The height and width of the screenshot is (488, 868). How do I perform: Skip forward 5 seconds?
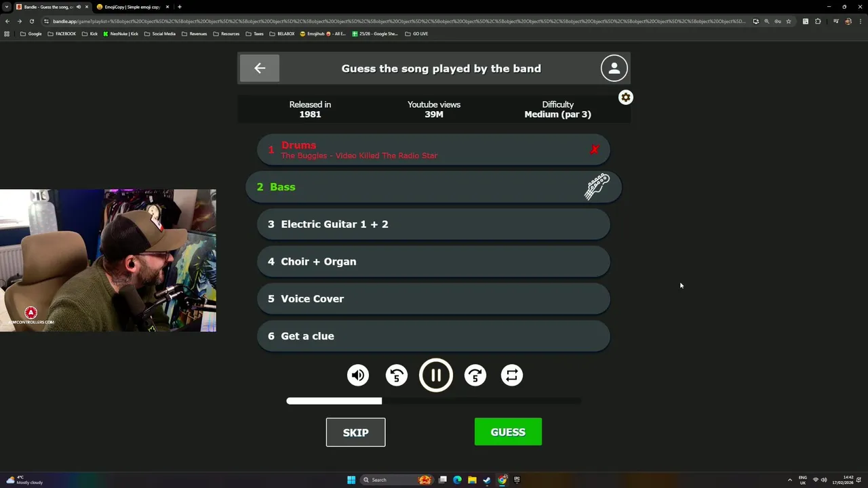point(475,375)
